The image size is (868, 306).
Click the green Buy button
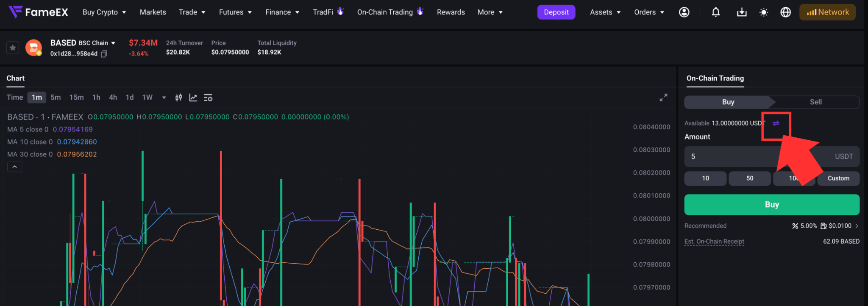click(772, 205)
